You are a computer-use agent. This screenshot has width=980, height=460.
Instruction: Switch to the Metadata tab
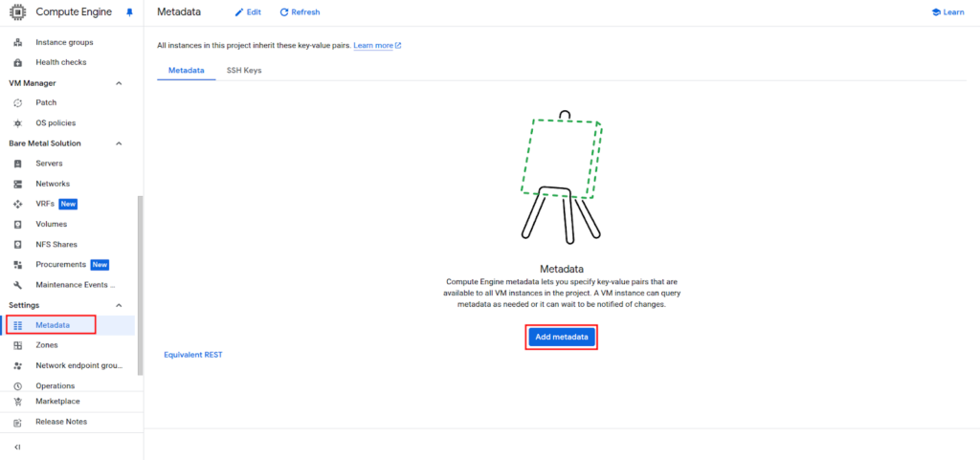[x=187, y=71]
